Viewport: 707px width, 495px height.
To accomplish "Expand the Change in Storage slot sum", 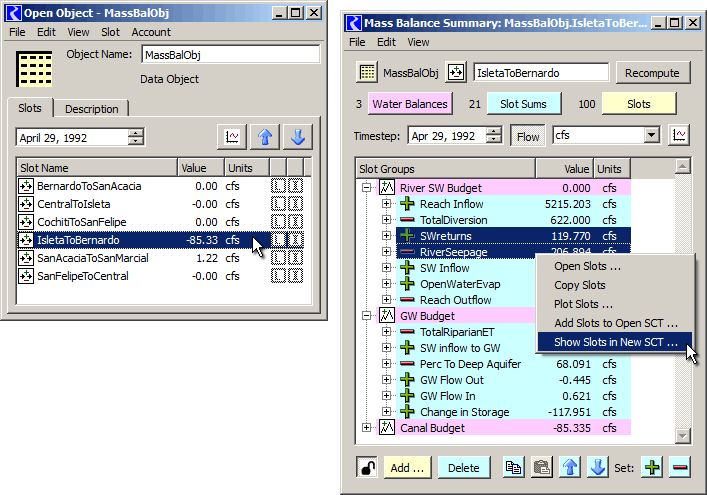I will 386,412.
